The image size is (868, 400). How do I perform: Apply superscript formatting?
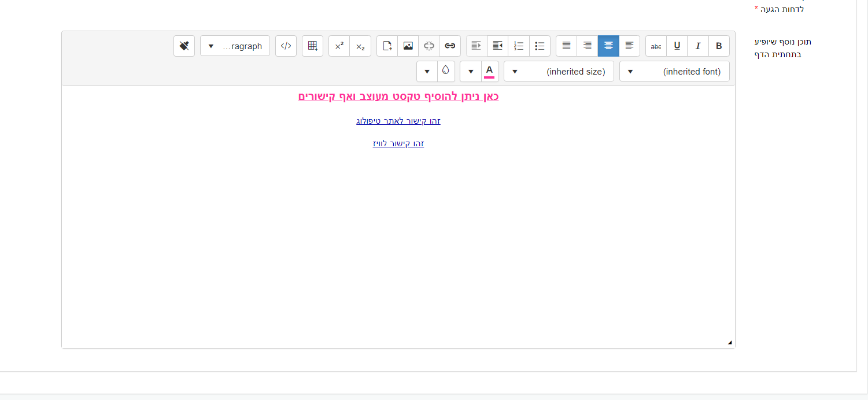coord(339,46)
